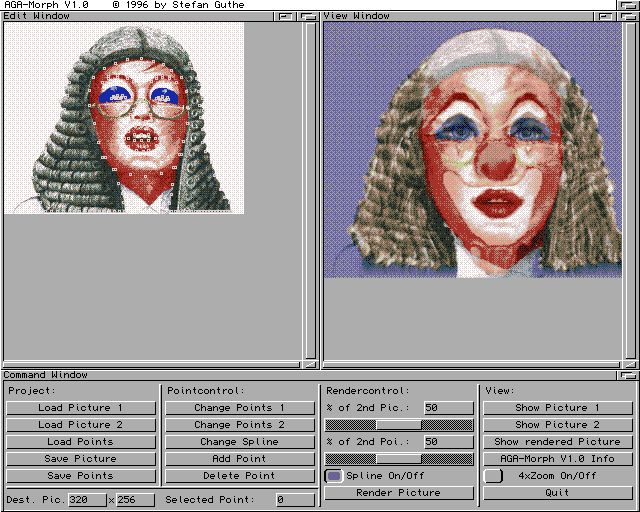Click View Window vertical scrollbar
Viewport: 640px width, 512px height.
click(x=630, y=191)
